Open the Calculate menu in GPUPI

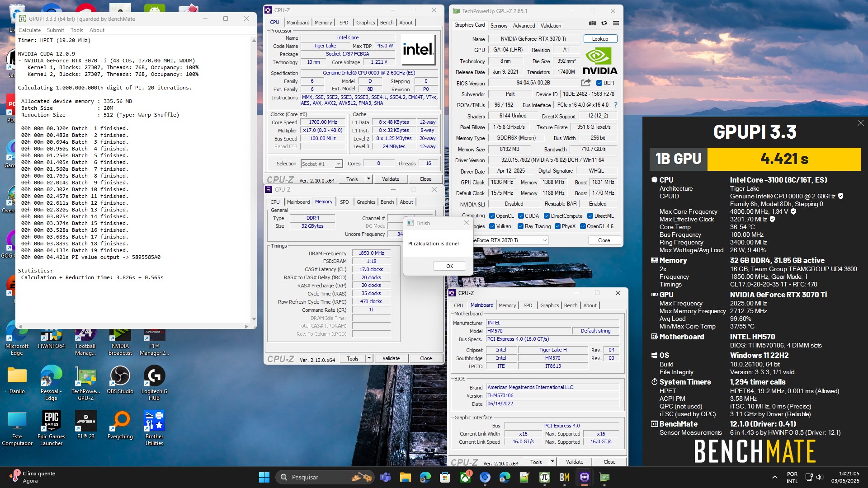(x=30, y=30)
